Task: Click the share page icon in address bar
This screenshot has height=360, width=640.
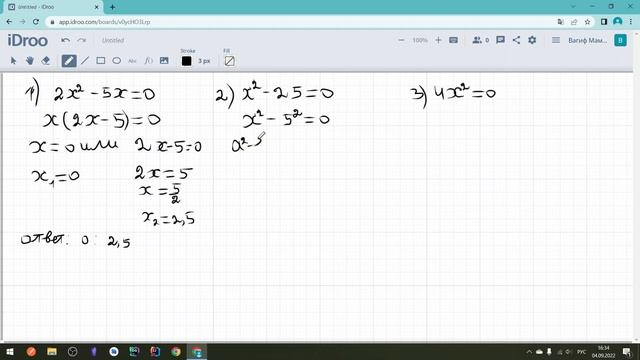Action: 574,22
